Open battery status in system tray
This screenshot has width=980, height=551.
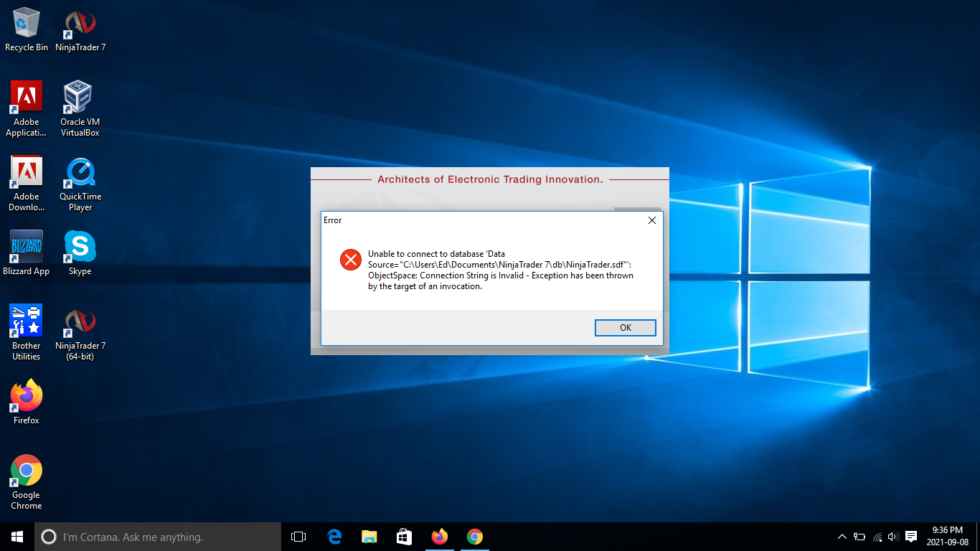click(x=859, y=537)
